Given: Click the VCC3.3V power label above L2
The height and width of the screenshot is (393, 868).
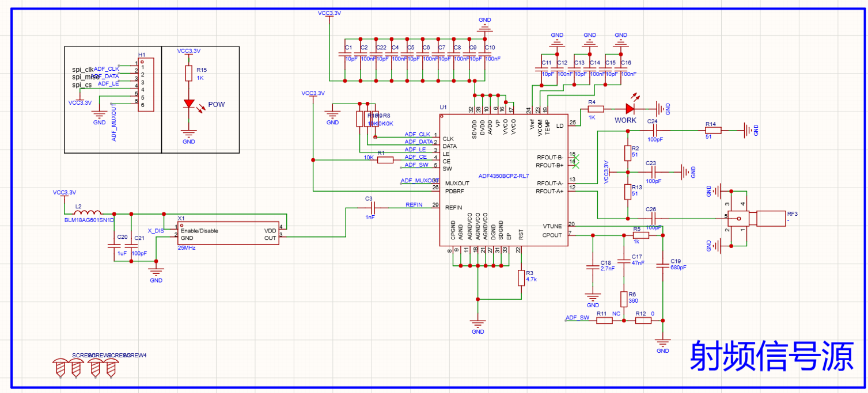Looking at the screenshot, I should coord(64,192).
